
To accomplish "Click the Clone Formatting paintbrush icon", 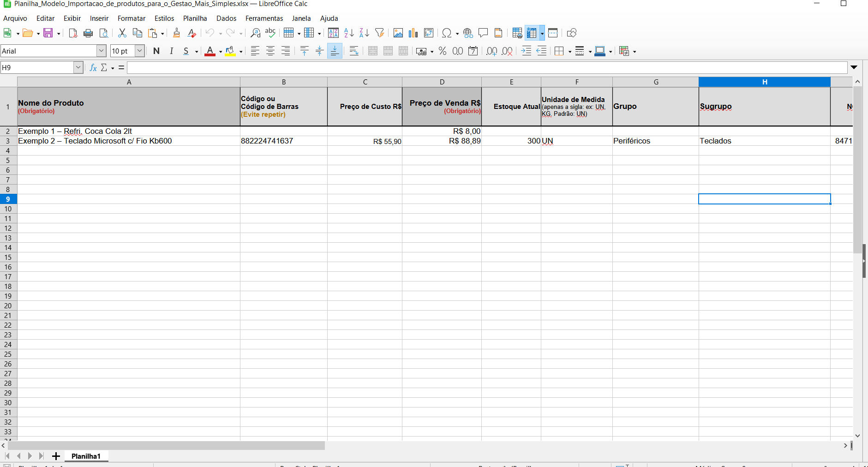I will 176,33.
